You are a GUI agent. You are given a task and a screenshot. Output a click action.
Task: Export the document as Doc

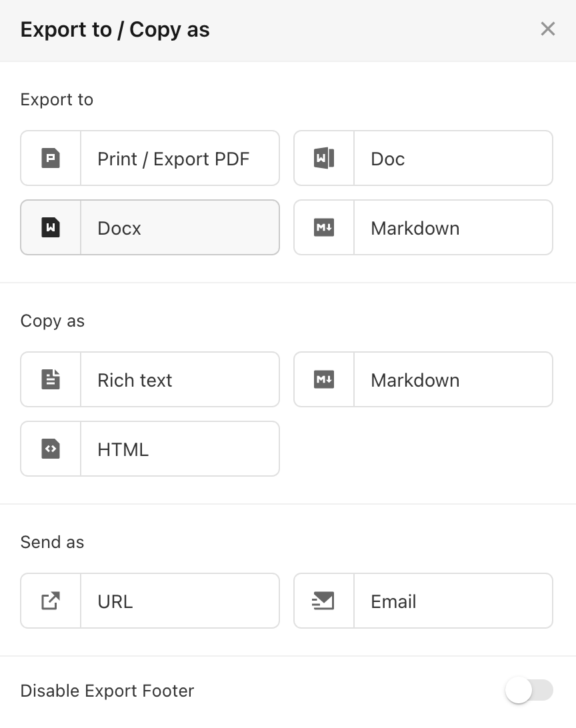tap(423, 158)
